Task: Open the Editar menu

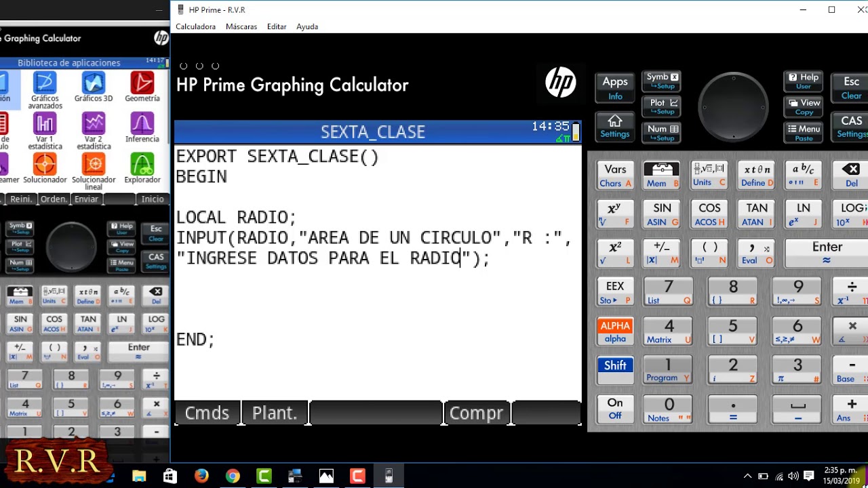Action: tap(277, 26)
